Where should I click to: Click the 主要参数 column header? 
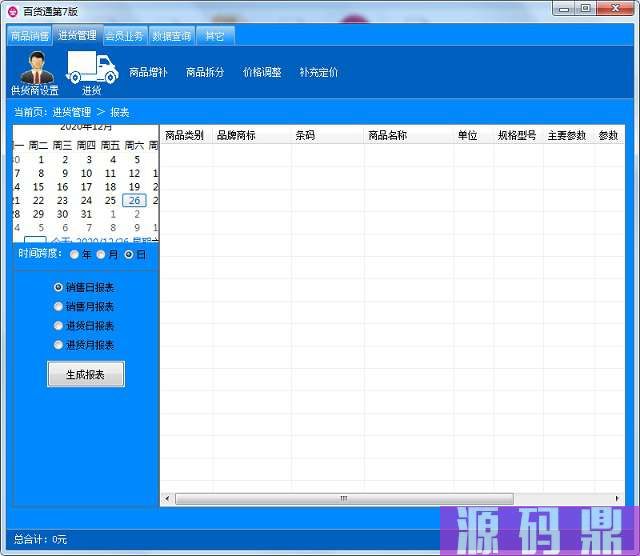[567, 135]
